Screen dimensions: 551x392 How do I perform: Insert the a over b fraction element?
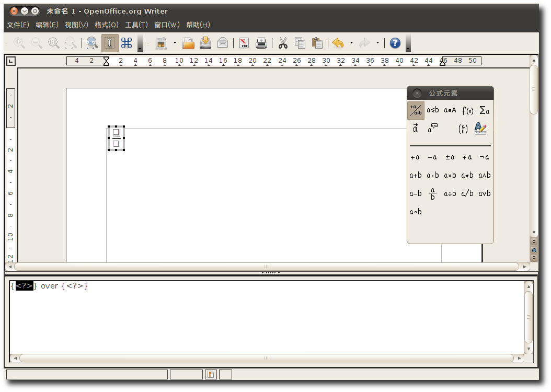pyautogui.click(x=432, y=193)
